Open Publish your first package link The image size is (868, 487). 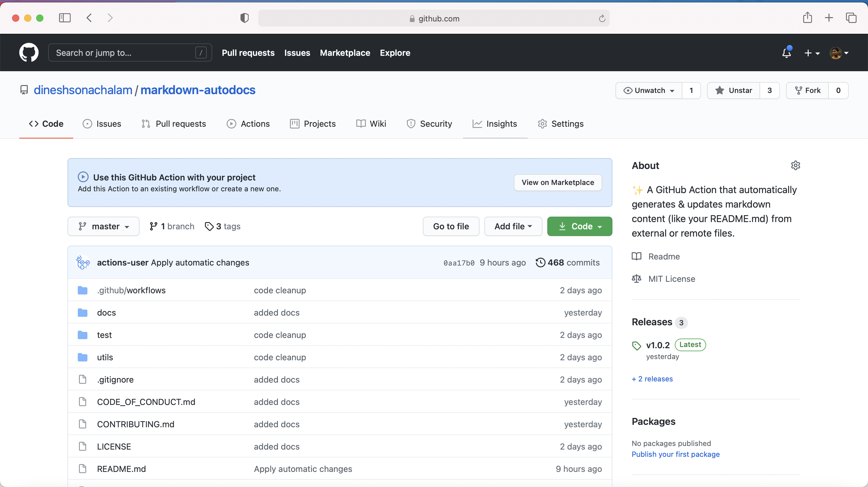click(x=675, y=454)
